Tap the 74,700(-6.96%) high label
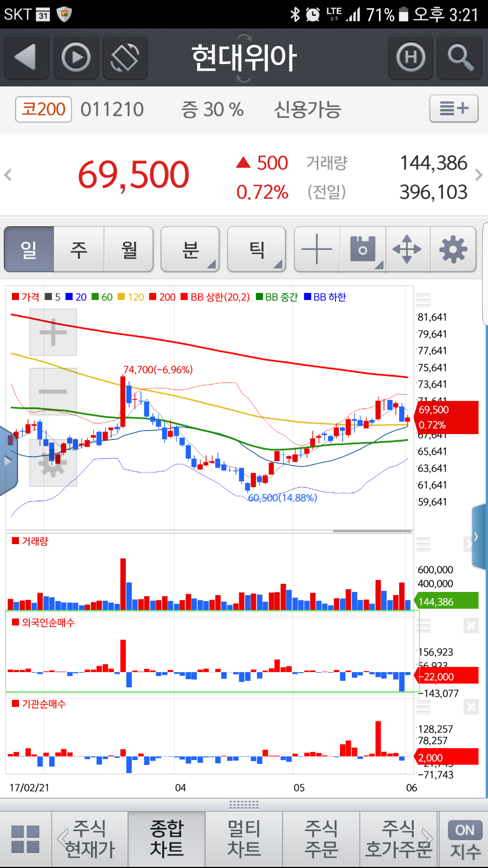Viewport: 488px width, 868px height. pyautogui.click(x=158, y=369)
